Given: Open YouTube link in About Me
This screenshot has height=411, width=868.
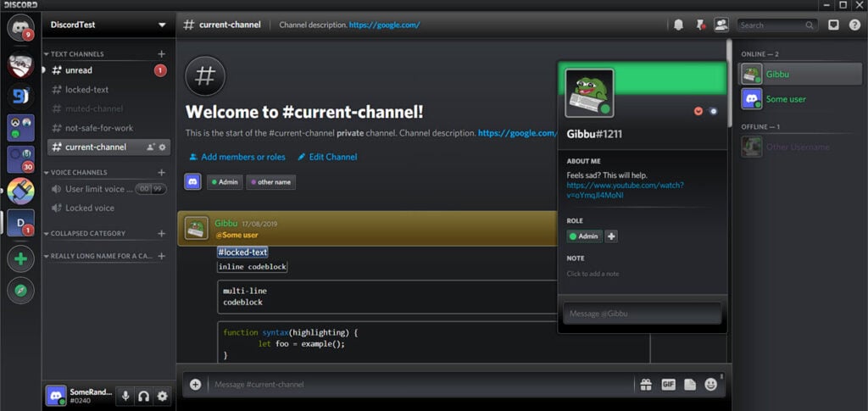Looking at the screenshot, I should [625, 191].
